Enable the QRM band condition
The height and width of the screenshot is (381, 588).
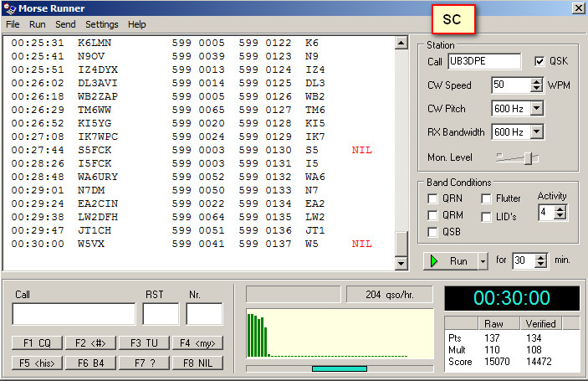[432, 215]
